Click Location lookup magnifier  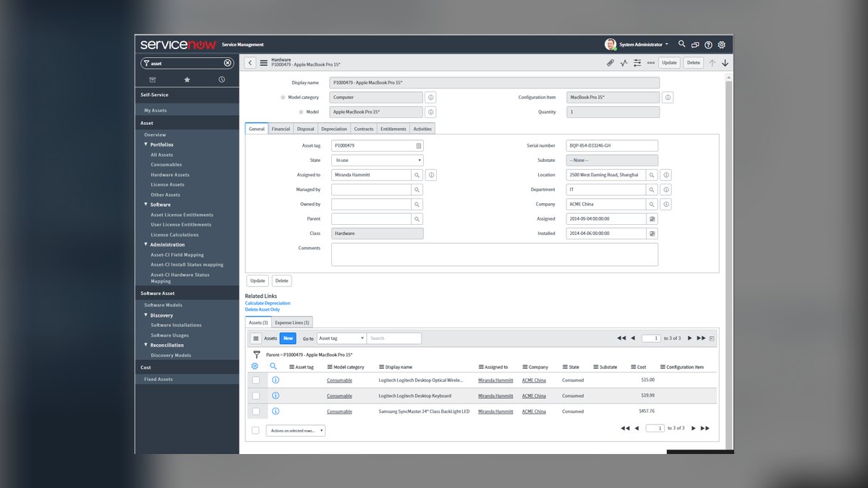652,175
